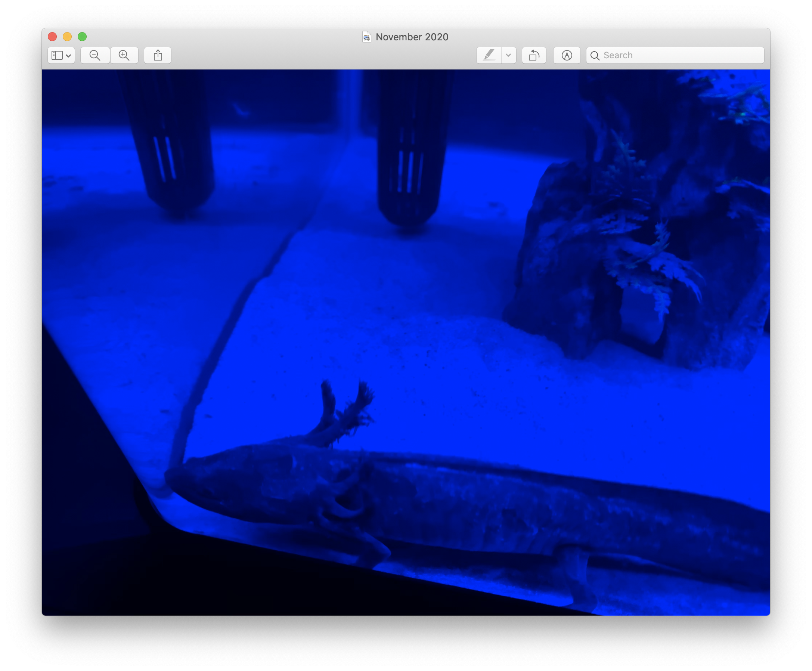
Task: Click the November 2020 window title
Action: tap(412, 37)
